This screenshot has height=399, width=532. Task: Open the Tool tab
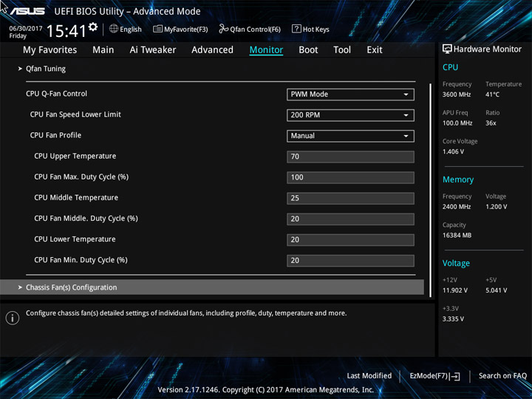click(342, 50)
